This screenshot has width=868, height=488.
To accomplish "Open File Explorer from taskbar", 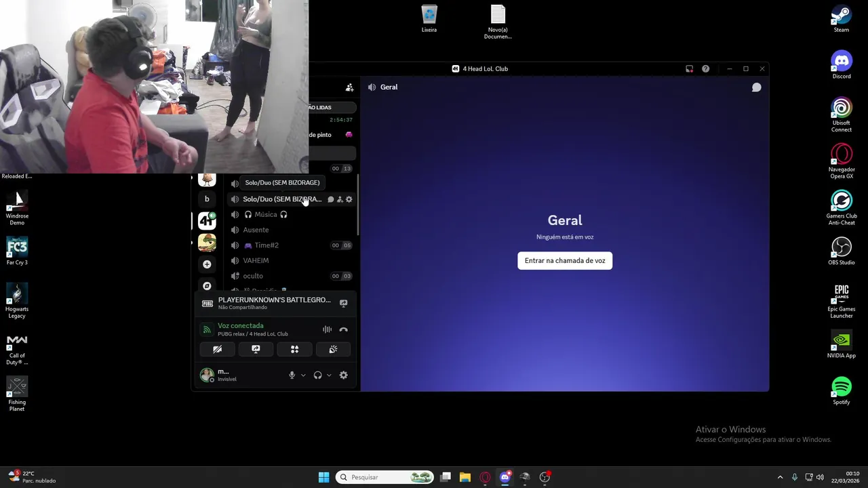I will click(465, 477).
